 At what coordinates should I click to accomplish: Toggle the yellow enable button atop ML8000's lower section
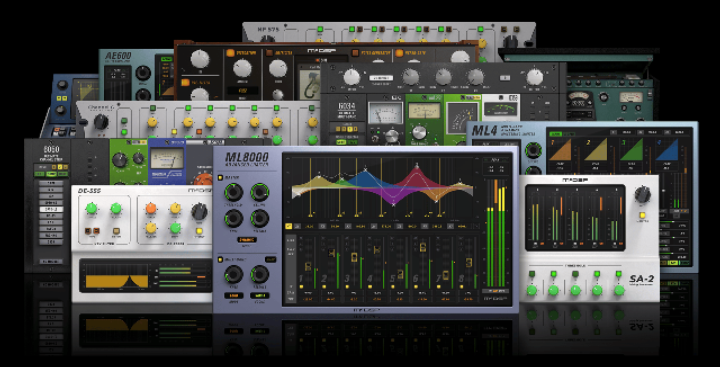click(220, 260)
